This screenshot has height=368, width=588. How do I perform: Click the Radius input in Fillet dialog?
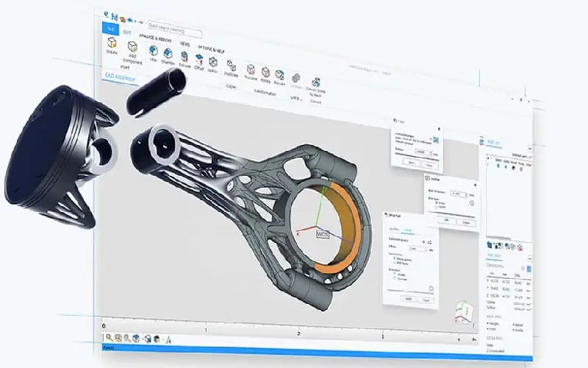pyautogui.click(x=422, y=152)
